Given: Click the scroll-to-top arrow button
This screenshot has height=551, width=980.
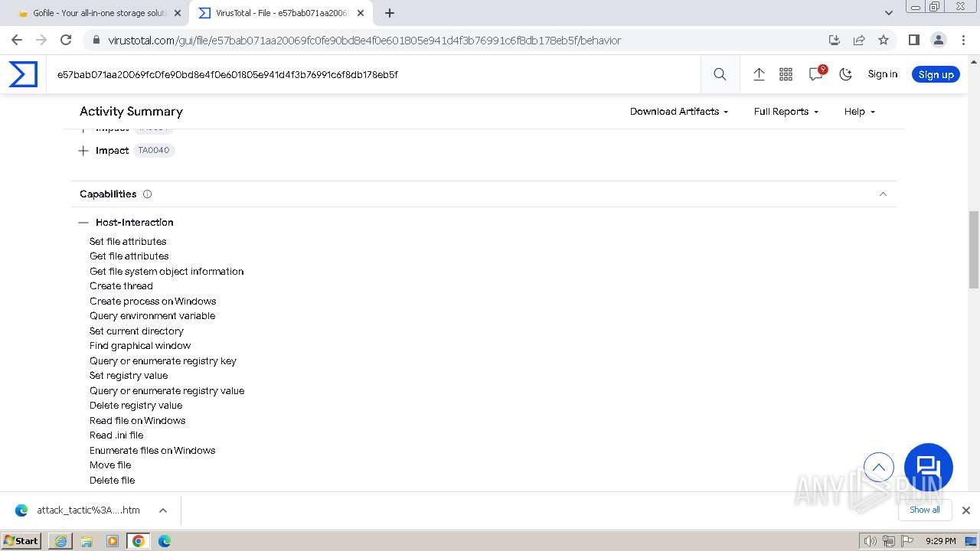Looking at the screenshot, I should point(879,467).
